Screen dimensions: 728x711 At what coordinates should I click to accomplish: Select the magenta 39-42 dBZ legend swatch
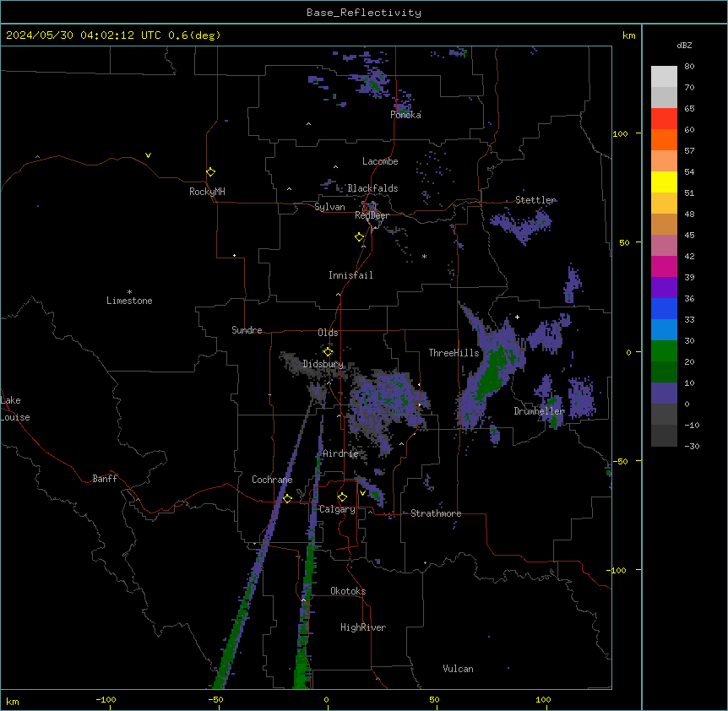664,266
